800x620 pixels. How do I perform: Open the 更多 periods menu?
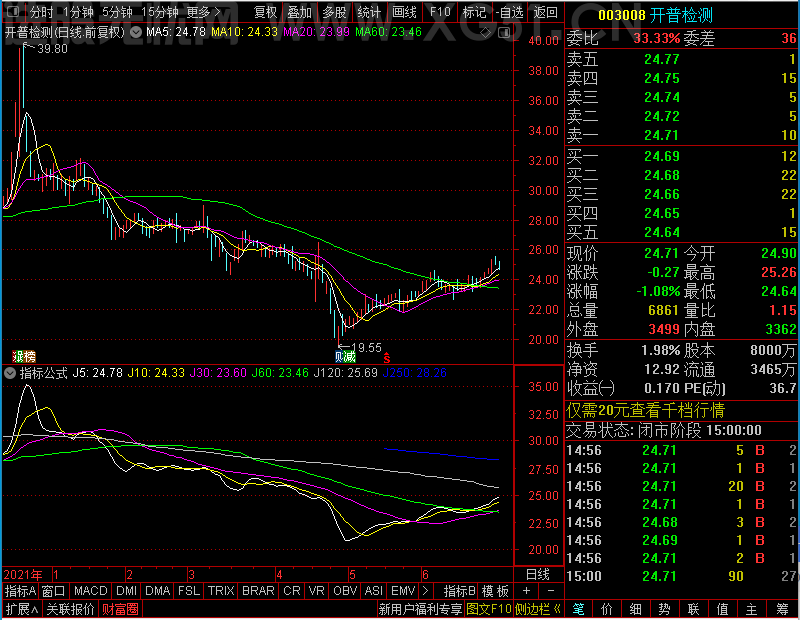coord(204,12)
